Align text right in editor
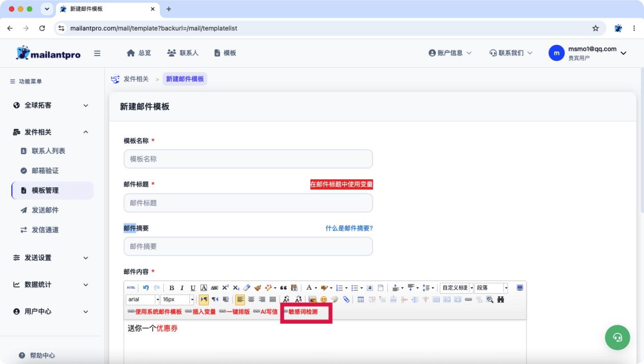Image resolution: width=644 pixels, height=364 pixels. pyautogui.click(x=262, y=299)
